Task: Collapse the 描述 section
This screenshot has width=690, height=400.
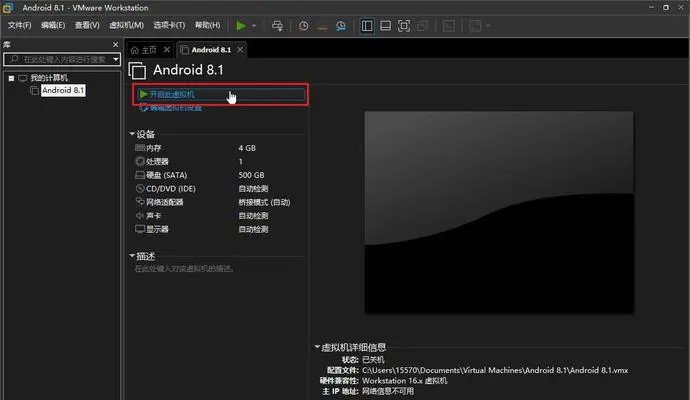Action: coord(132,256)
